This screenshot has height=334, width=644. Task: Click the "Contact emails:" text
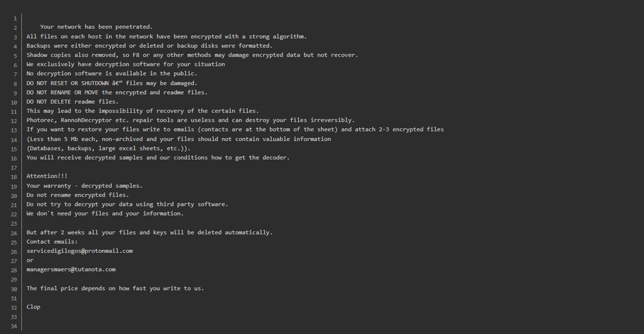[52, 241]
